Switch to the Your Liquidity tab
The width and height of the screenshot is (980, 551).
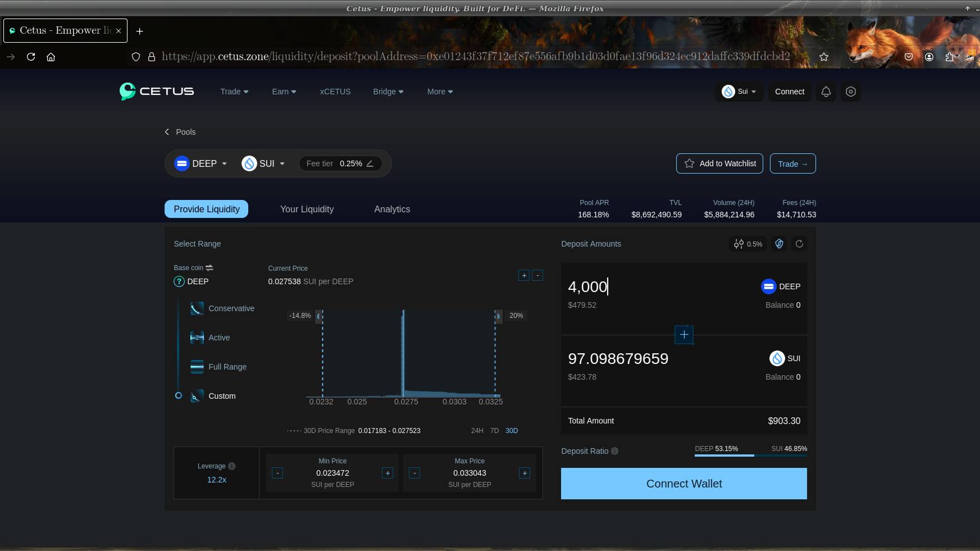307,209
